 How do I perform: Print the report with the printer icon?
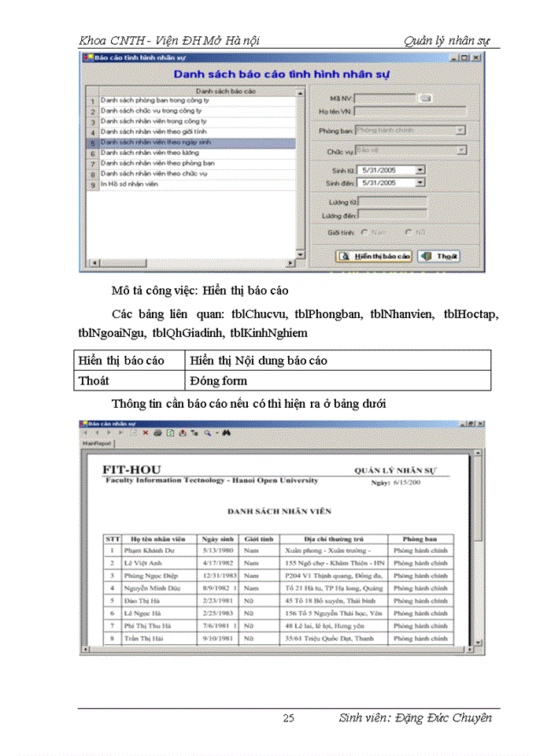157,433
